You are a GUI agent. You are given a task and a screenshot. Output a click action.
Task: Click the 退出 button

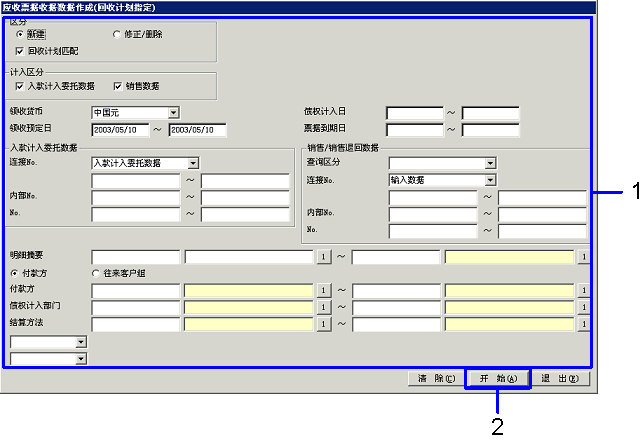559,379
